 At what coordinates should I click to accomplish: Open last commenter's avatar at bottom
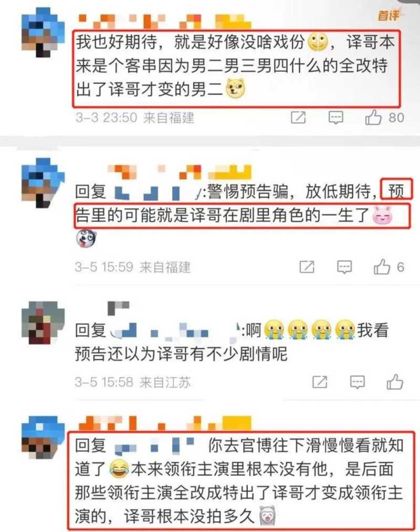click(43, 438)
